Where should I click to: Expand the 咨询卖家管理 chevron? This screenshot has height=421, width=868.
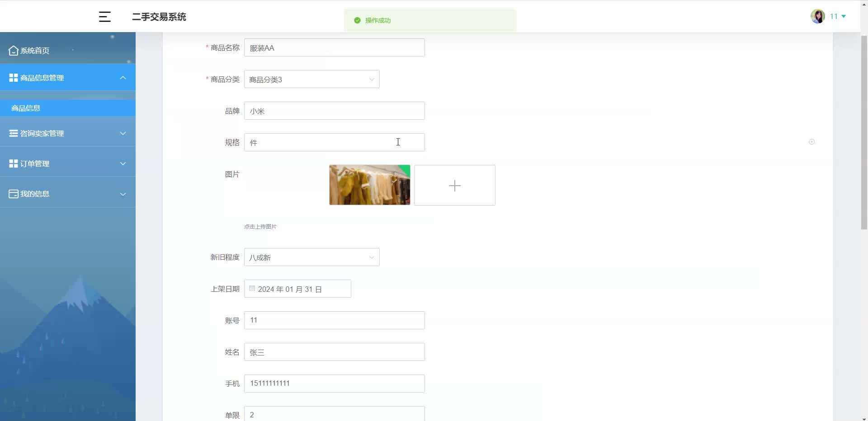coord(123,133)
